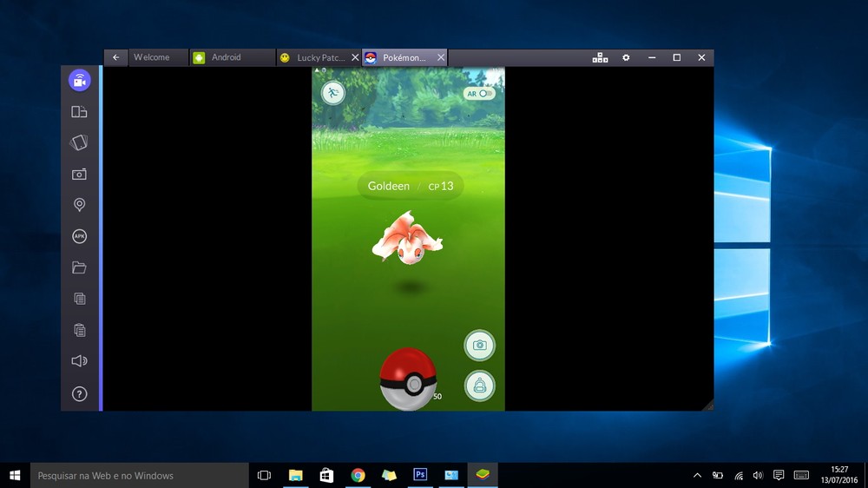Click the install APK icon
The image size is (868, 488).
[x=79, y=236]
